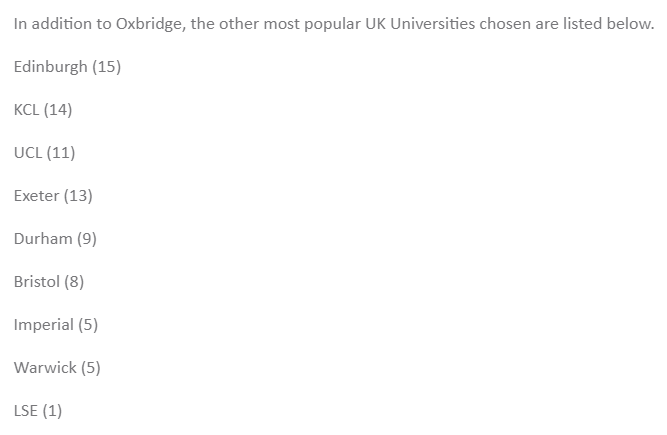Select the Imperial university name
The height and width of the screenshot is (435, 667).
(x=43, y=325)
